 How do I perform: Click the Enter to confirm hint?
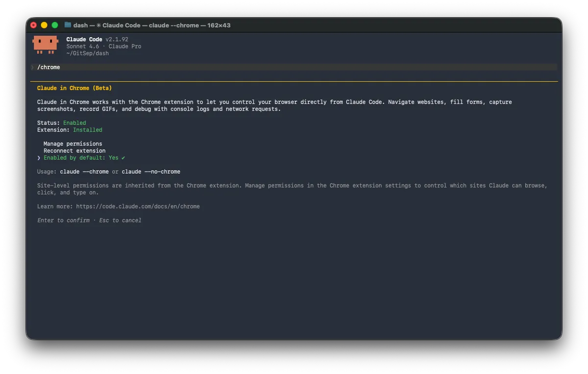[x=63, y=220]
